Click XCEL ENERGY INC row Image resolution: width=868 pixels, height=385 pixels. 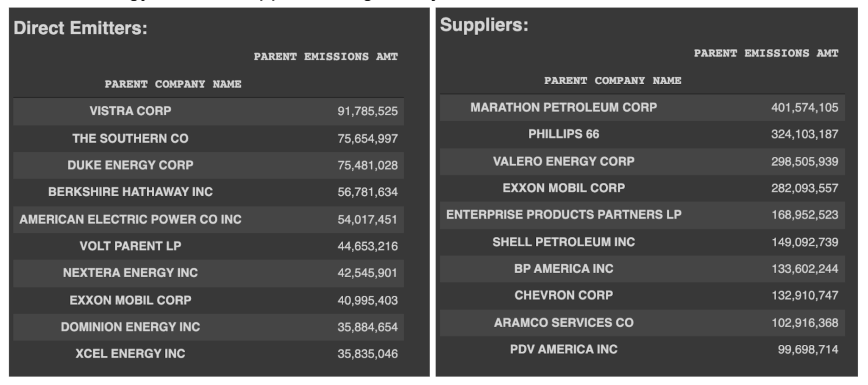(208, 354)
